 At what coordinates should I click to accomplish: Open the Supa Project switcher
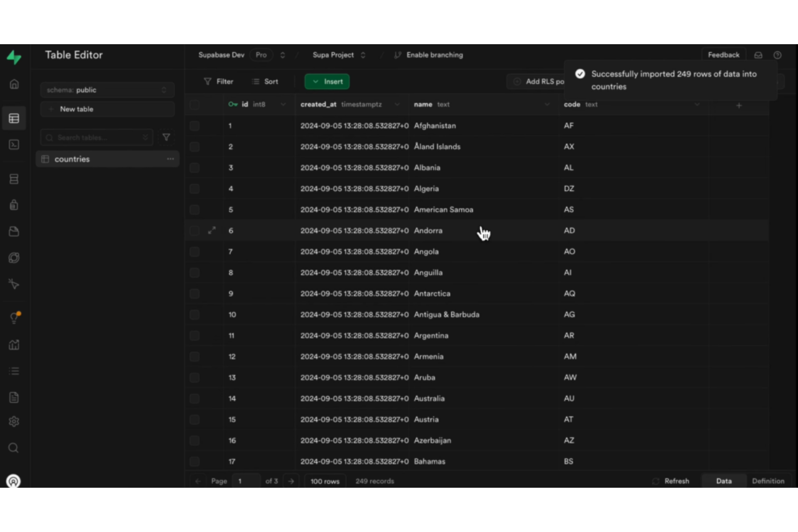point(363,55)
